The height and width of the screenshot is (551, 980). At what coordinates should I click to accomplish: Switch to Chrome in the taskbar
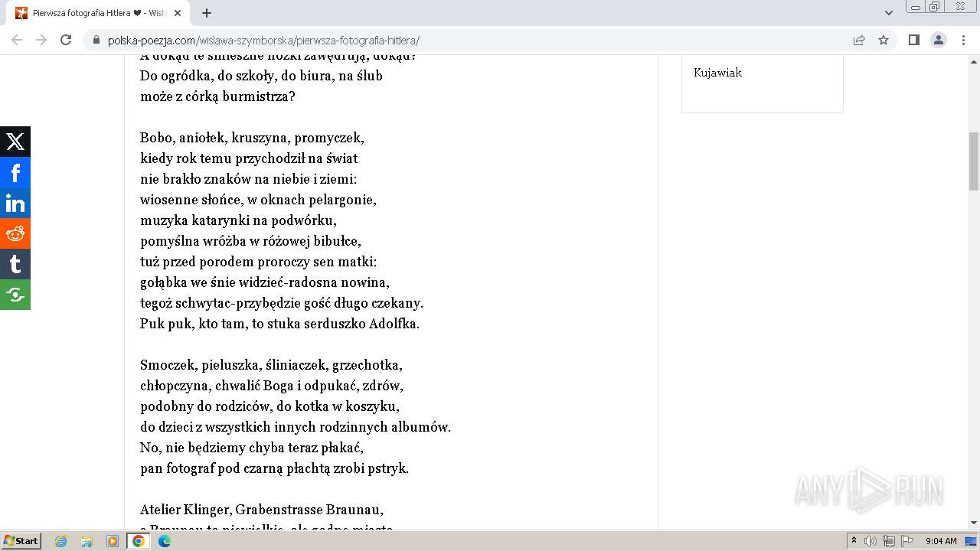[139, 541]
